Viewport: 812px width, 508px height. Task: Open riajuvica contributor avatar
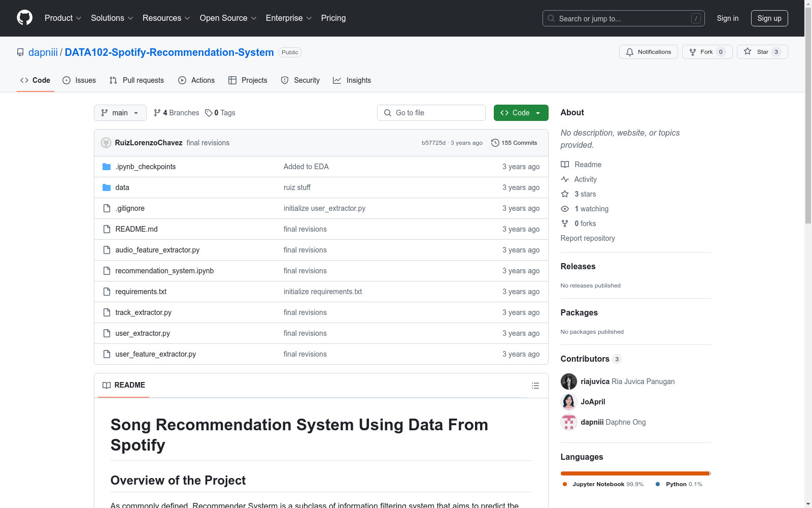pyautogui.click(x=569, y=382)
